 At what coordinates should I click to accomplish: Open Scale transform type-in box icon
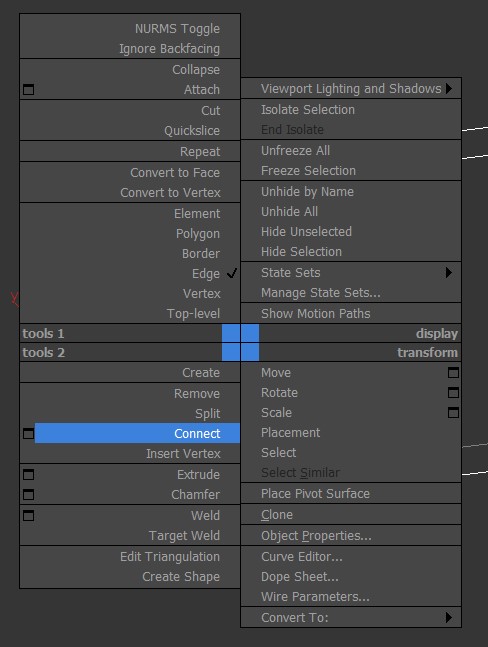[453, 413]
